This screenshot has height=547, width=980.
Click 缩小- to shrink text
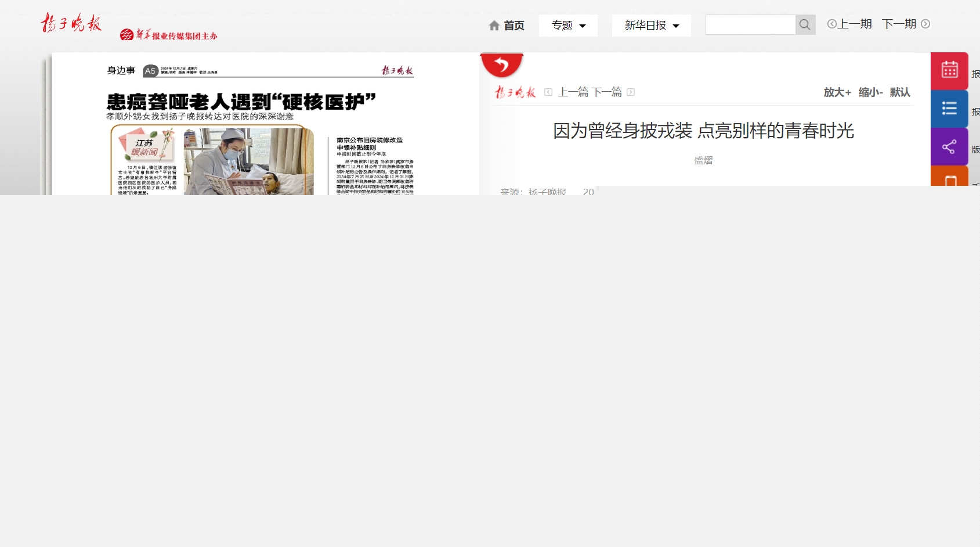coord(870,92)
